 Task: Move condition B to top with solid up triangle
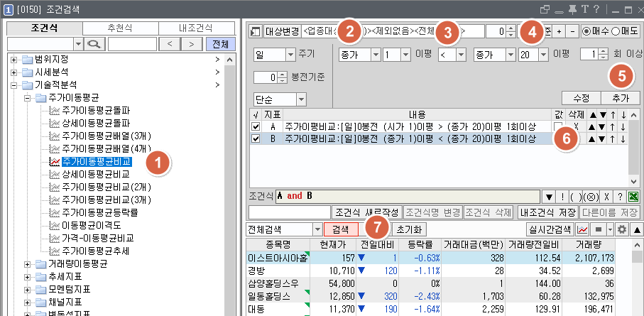[591, 139]
